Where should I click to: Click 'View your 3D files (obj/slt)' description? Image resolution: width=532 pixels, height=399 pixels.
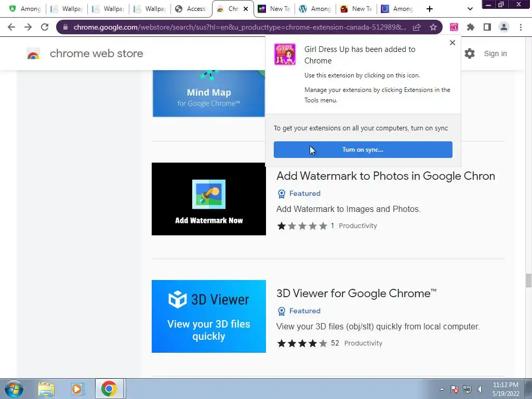coord(378,326)
